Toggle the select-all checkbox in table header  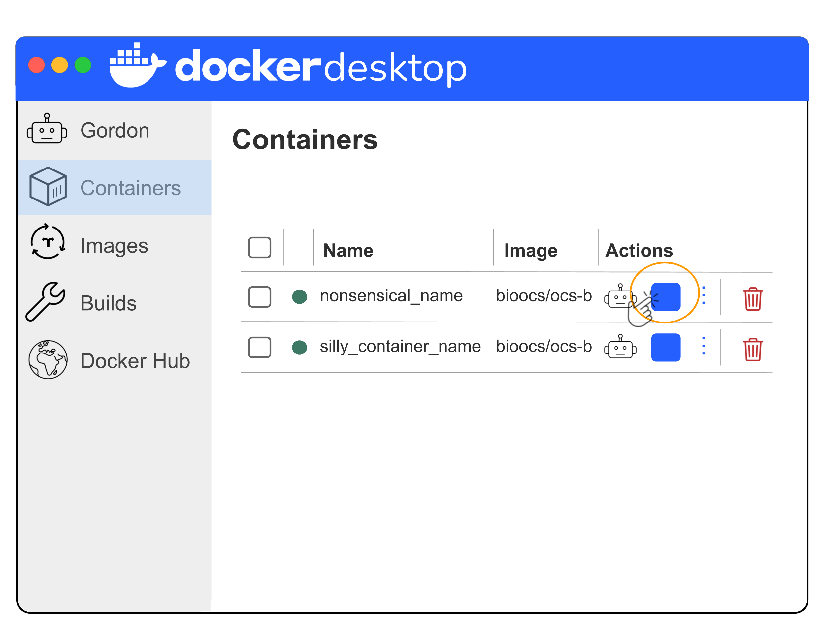pyautogui.click(x=259, y=248)
